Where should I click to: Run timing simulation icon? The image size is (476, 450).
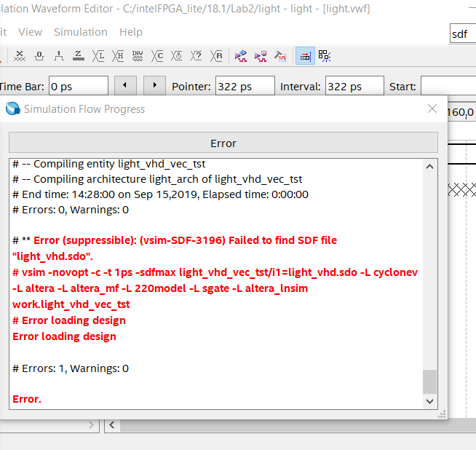click(x=261, y=56)
